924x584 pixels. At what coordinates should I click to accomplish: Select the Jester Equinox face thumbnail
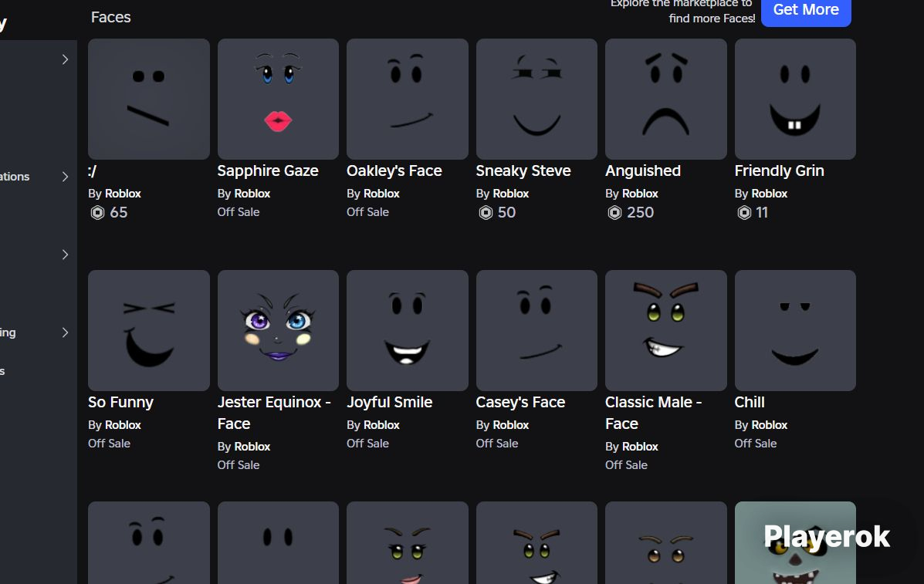(x=278, y=330)
